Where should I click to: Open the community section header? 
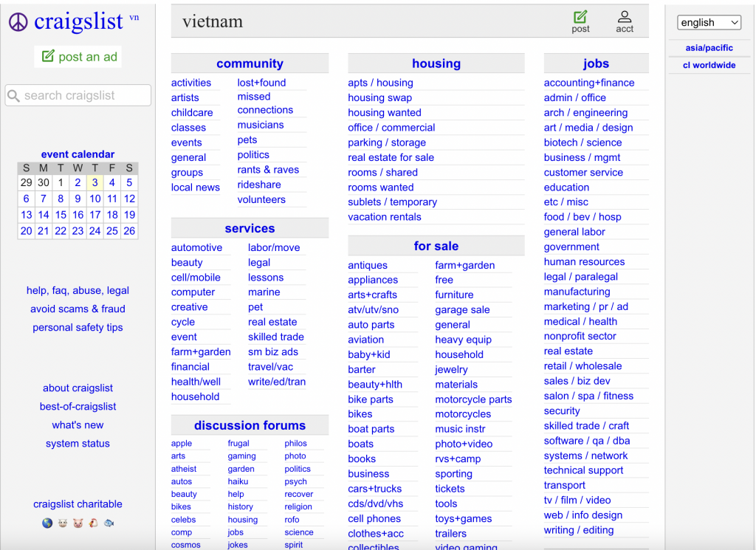(x=250, y=63)
